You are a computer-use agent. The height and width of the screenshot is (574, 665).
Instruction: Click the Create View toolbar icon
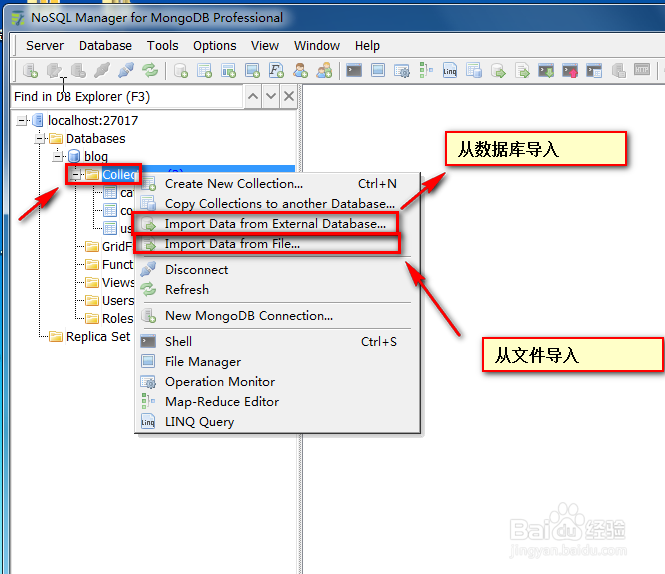click(x=229, y=70)
